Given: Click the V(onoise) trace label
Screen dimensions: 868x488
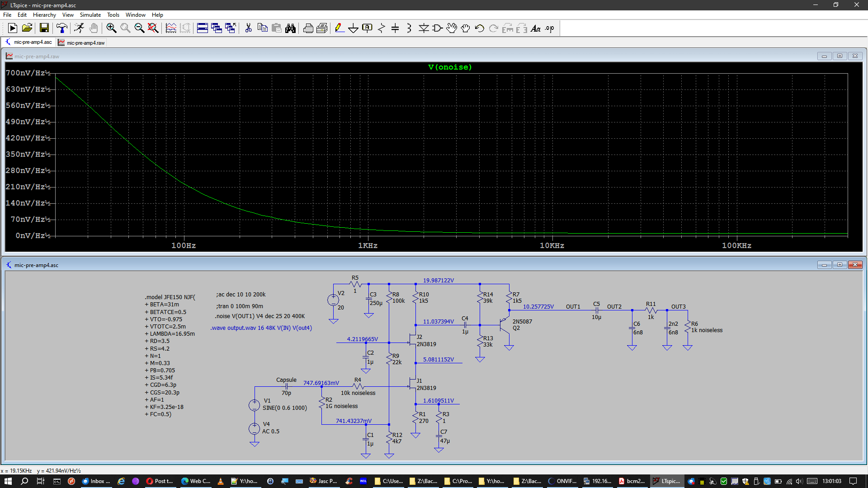Looking at the screenshot, I should 450,67.
